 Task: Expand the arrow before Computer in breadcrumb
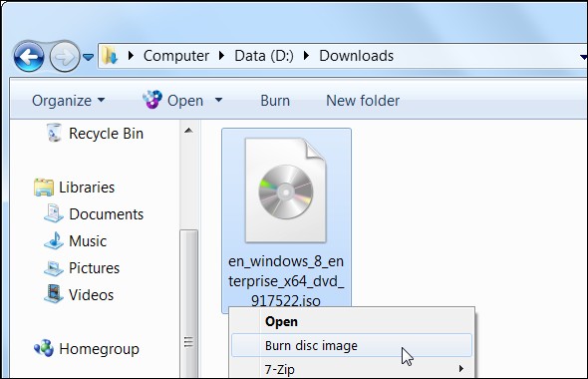(x=131, y=56)
